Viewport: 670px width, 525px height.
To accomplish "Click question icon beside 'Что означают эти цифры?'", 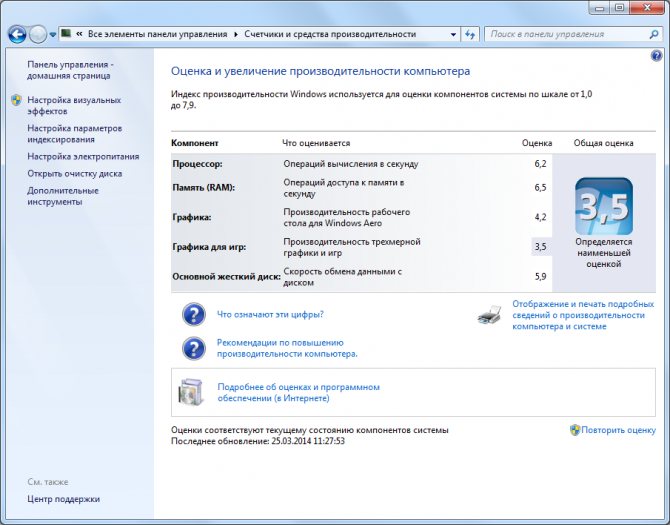I will point(194,314).
